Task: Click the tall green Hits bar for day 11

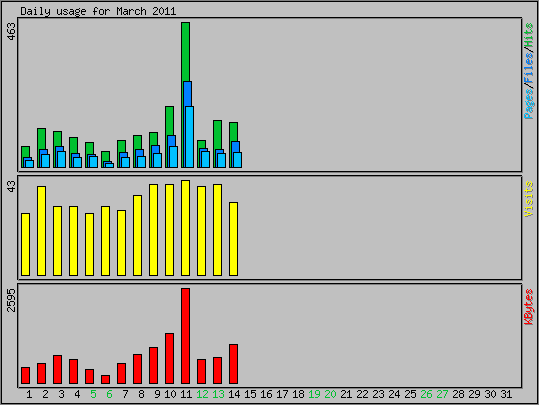Action: [x=185, y=52]
